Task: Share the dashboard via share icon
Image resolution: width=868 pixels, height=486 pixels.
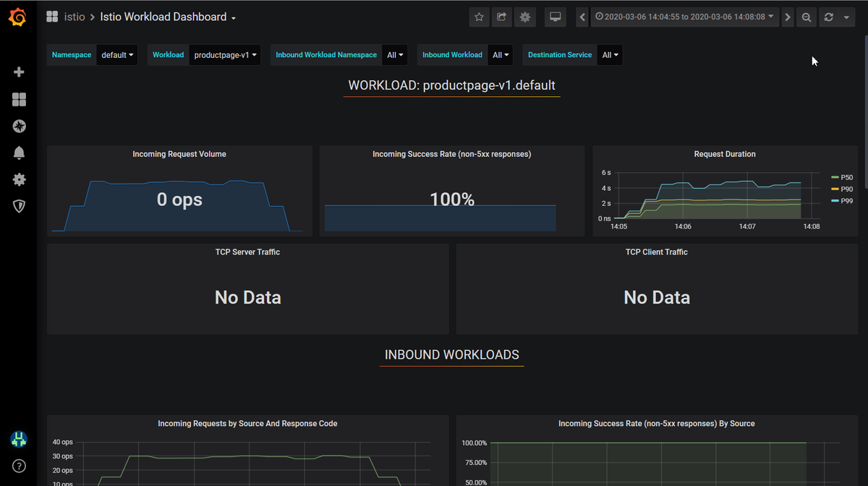Action: pyautogui.click(x=502, y=17)
